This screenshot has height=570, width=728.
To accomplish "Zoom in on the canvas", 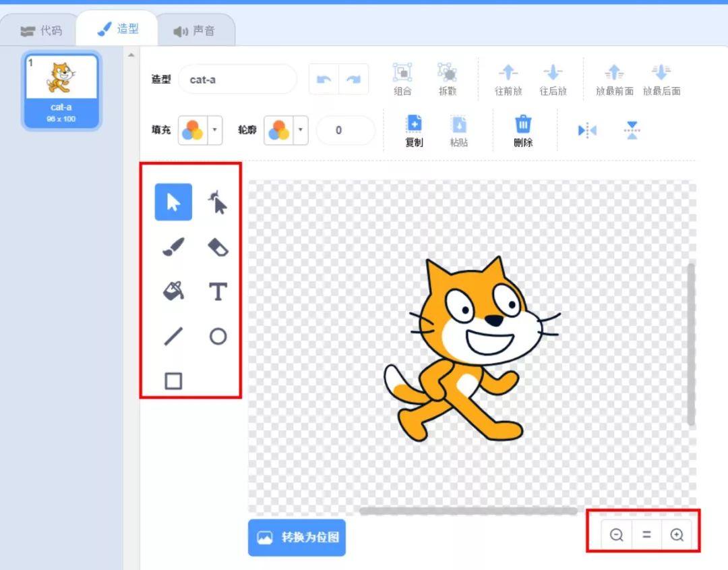I will point(677,535).
